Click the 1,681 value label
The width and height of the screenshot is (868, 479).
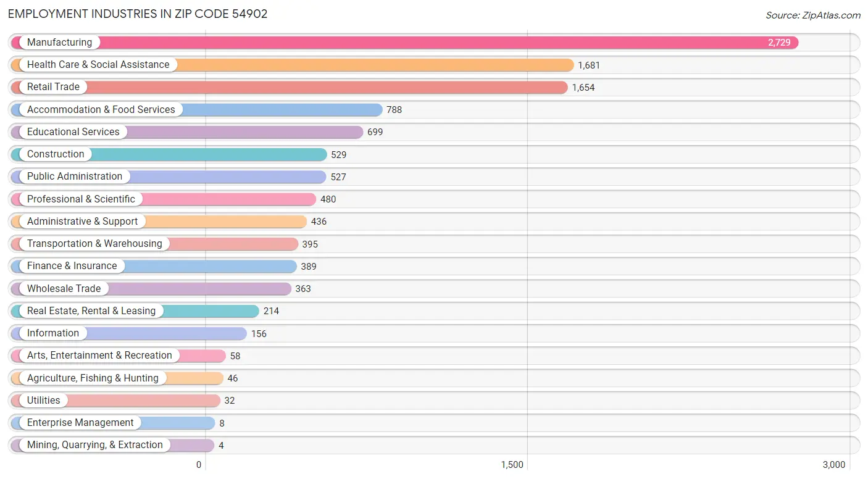[x=589, y=65]
